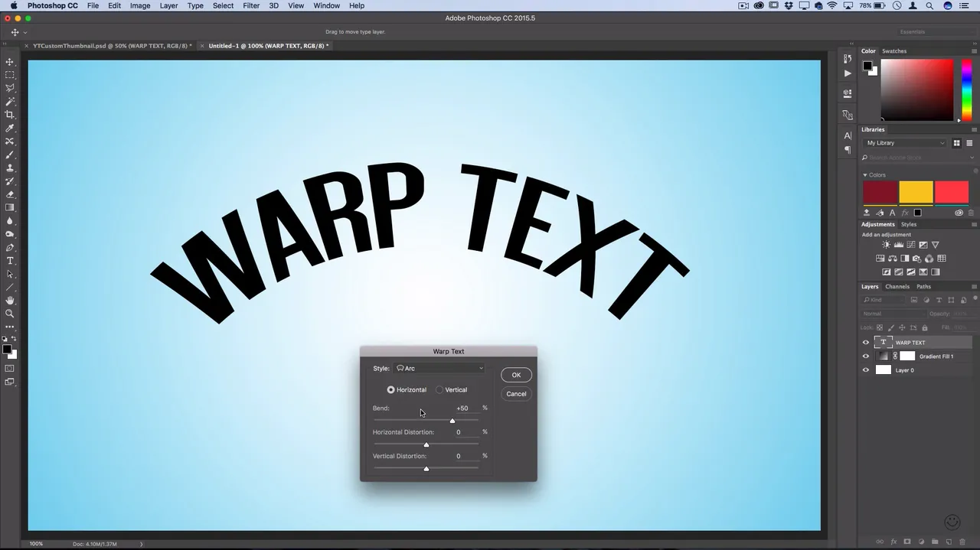The image size is (980, 550).
Task: Click OK in the Warp Text dialog
Action: point(516,375)
